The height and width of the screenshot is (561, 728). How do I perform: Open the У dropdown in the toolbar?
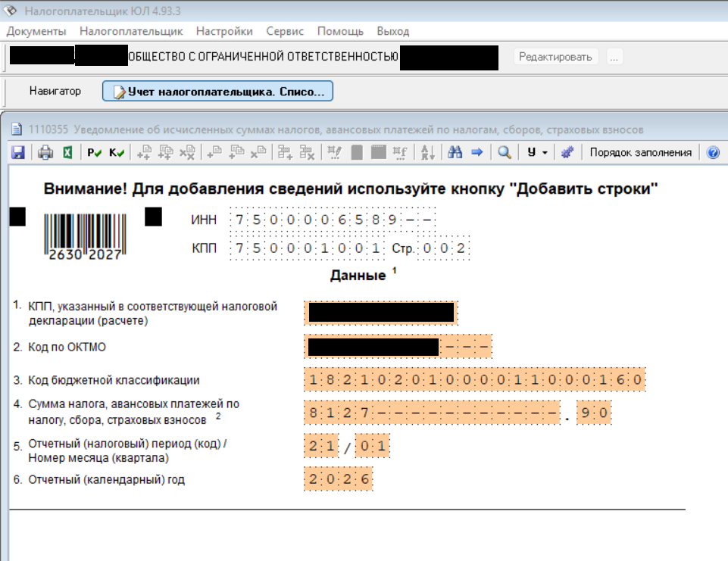(537, 152)
